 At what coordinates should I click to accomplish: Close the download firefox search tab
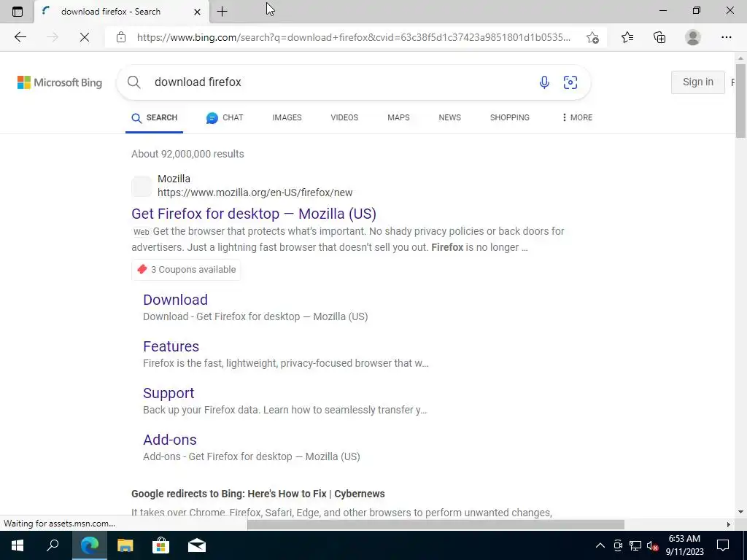point(197,12)
